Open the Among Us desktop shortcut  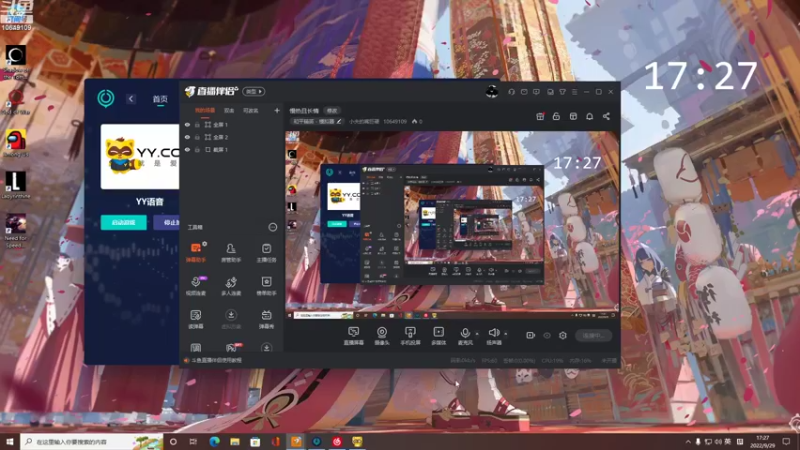[x=16, y=143]
